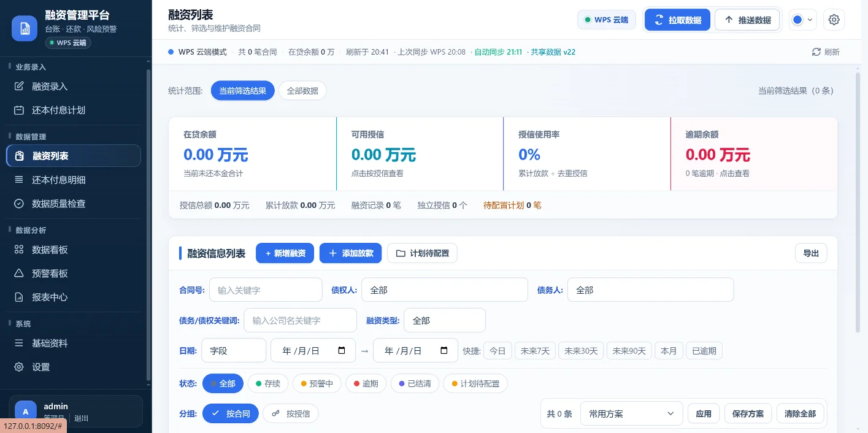Click the 新增融资 button
868x433 pixels.
coord(285,253)
